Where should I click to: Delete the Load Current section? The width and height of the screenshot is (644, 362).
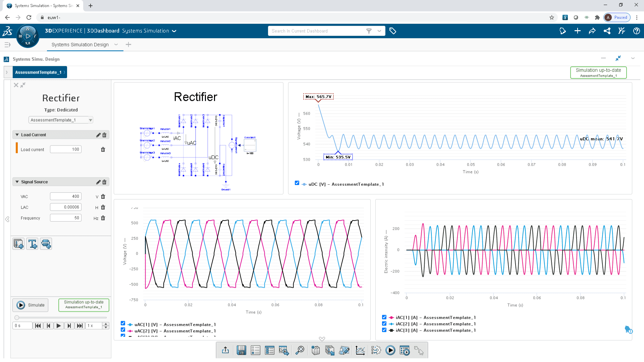click(104, 135)
